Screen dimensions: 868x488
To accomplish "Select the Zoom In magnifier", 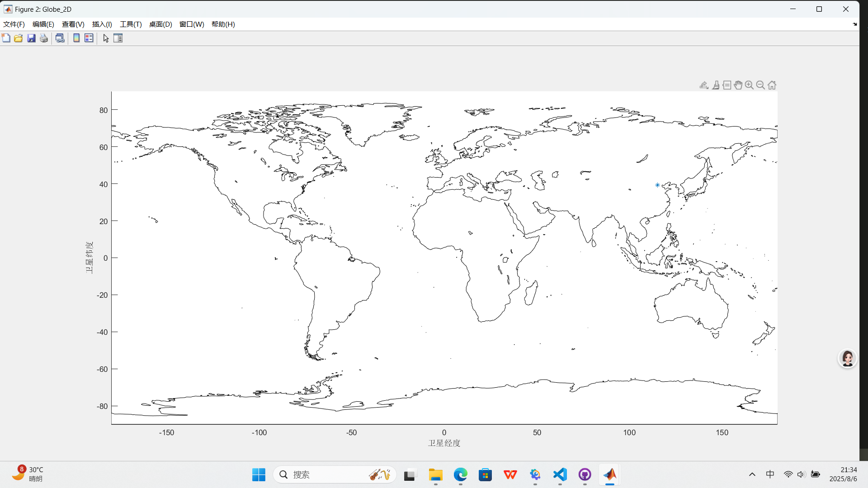I will (x=750, y=85).
